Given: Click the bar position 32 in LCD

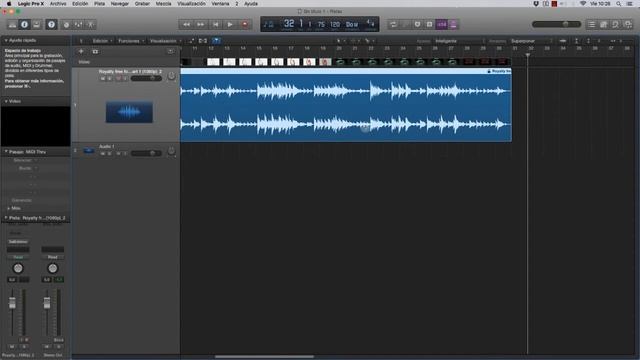Looking at the screenshot, I should coord(289,24).
